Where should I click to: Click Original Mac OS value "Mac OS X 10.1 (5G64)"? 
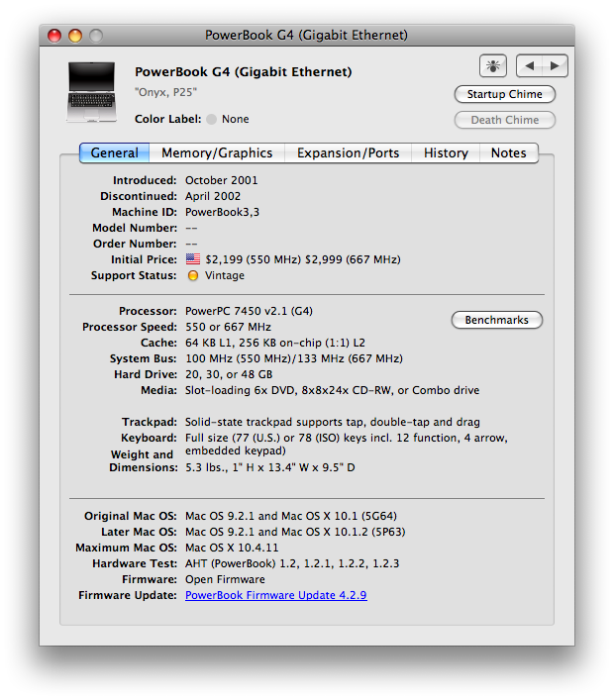point(339,516)
